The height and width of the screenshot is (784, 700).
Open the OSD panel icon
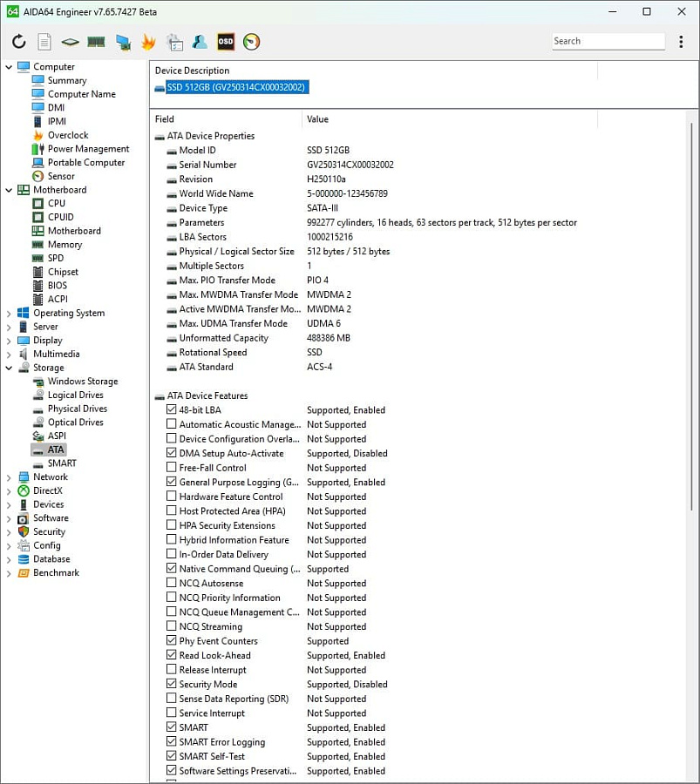coord(226,42)
